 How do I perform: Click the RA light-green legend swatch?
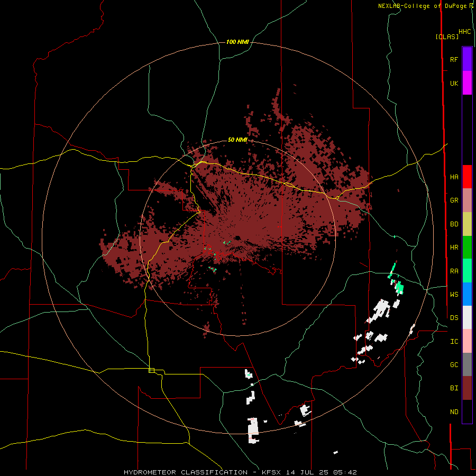pos(467,271)
